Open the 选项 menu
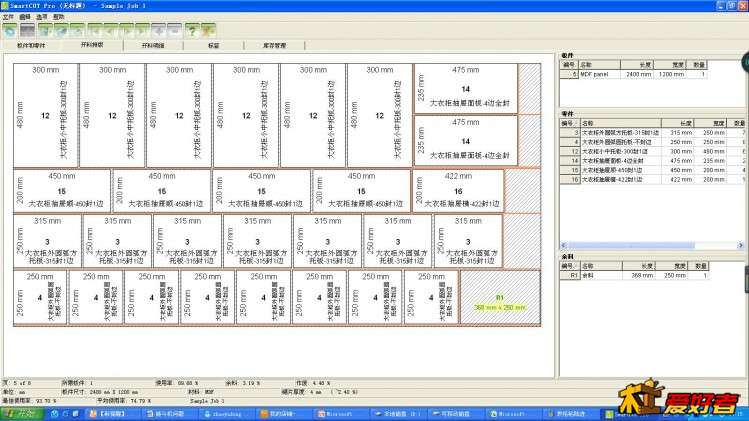This screenshot has height=421, width=749. [x=42, y=17]
